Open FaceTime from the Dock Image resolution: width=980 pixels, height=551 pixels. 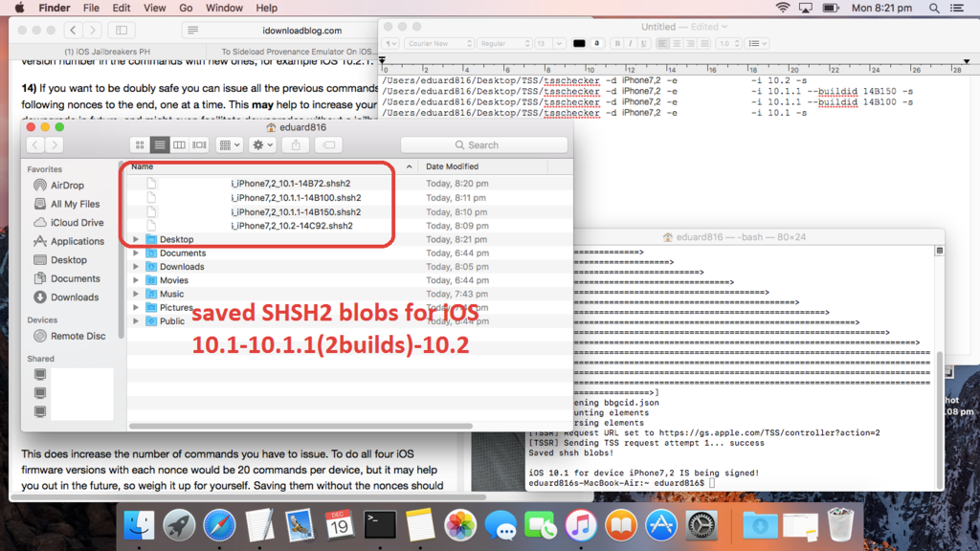[x=541, y=525]
